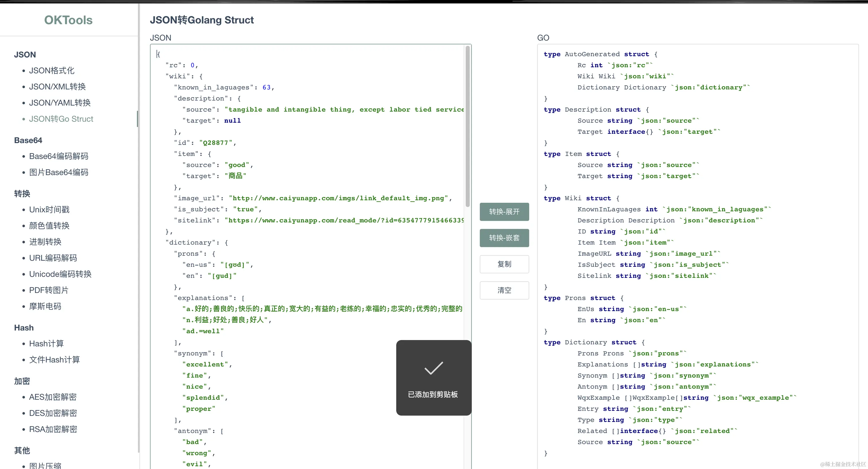Open RSA加密解密 tool
This screenshot has height=469, width=868.
53,429
